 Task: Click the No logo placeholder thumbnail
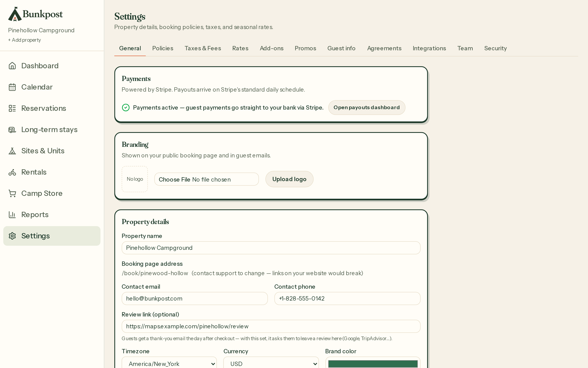pyautogui.click(x=135, y=179)
